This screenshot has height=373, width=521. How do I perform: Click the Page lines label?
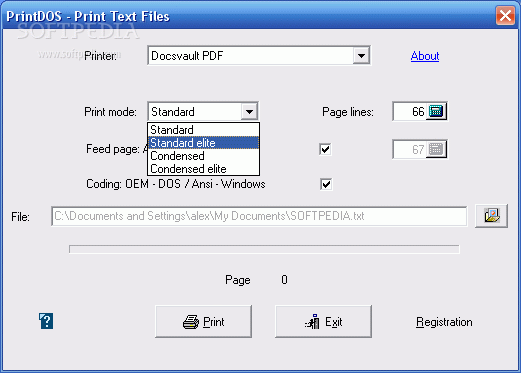348,112
